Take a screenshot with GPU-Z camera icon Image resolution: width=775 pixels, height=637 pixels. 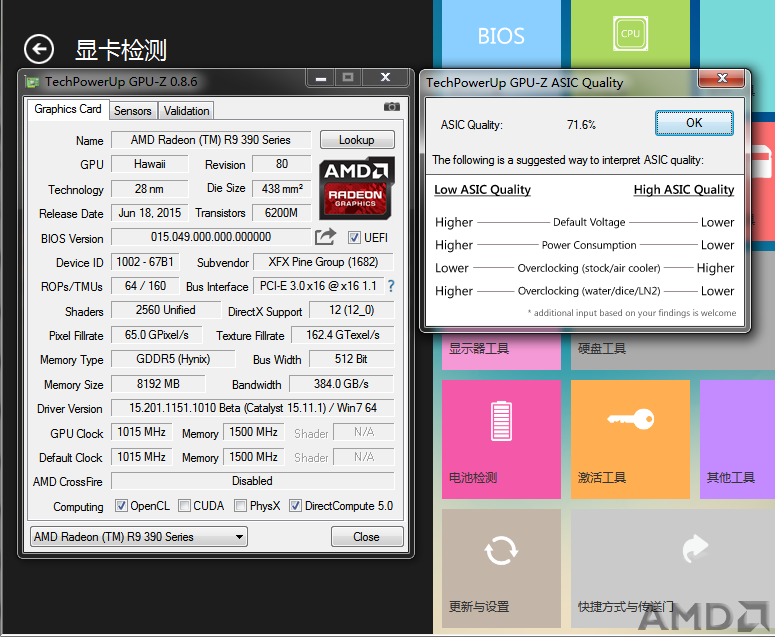click(x=391, y=107)
